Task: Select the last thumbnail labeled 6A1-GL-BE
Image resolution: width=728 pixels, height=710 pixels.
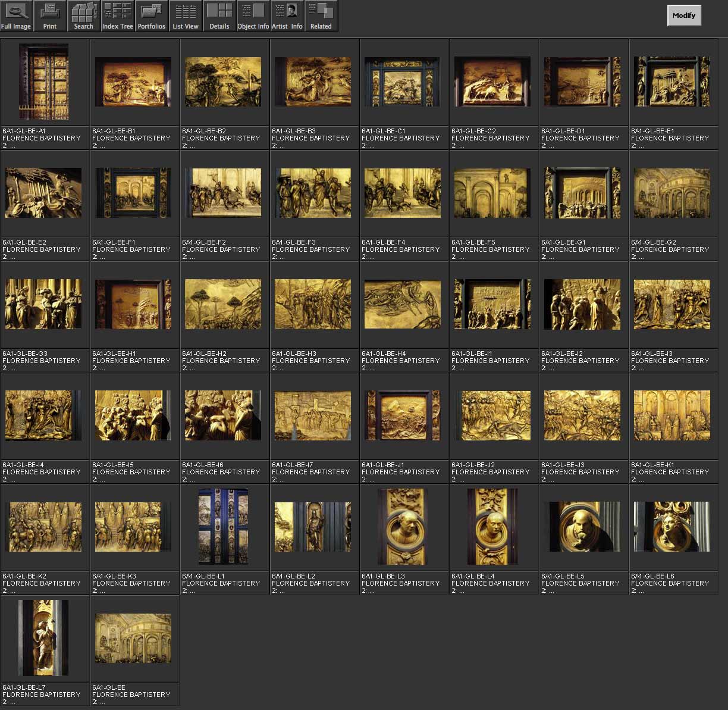Action: click(133, 638)
